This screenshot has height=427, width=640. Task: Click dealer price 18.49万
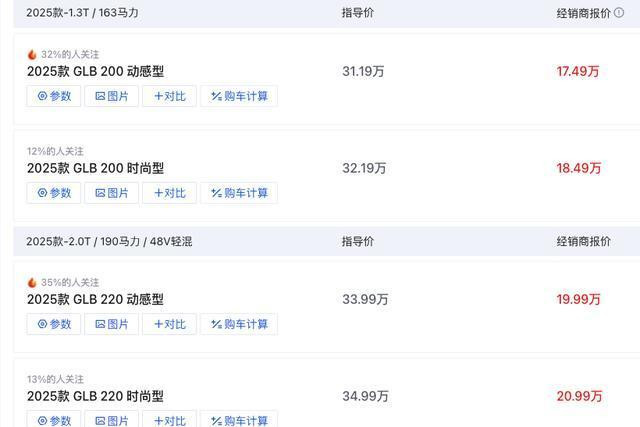(579, 168)
